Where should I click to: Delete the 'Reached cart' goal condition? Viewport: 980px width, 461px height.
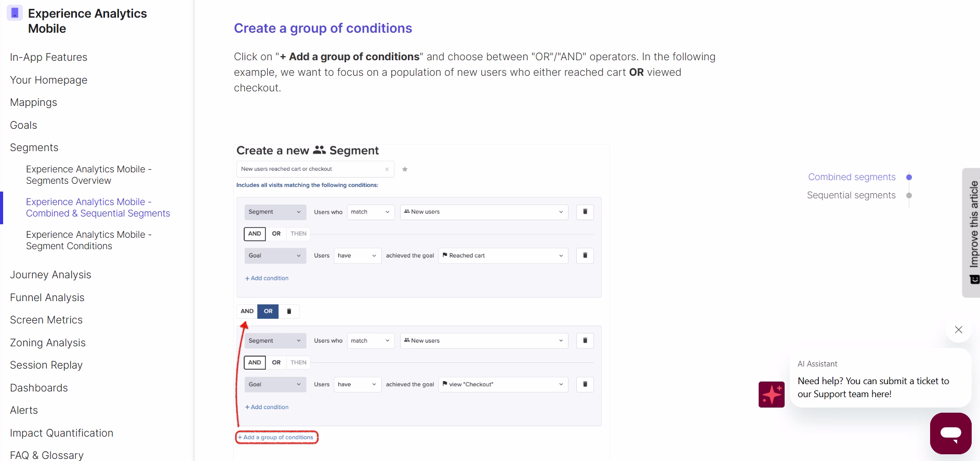point(585,255)
